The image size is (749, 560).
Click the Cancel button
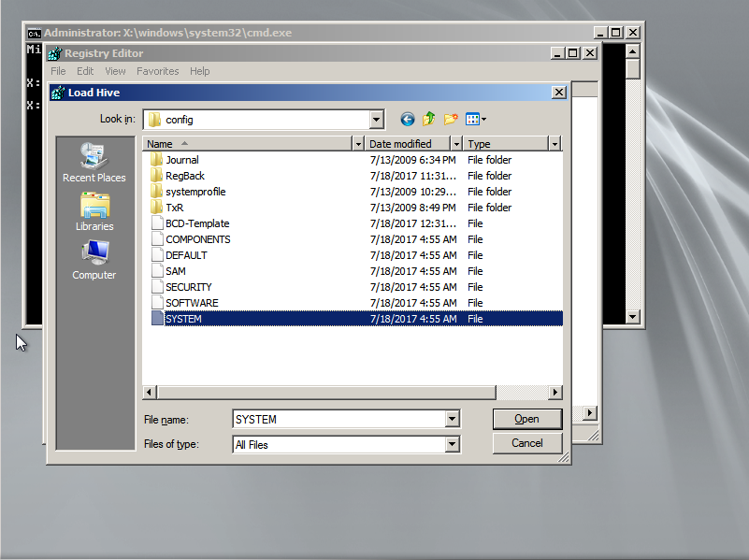[x=527, y=443]
